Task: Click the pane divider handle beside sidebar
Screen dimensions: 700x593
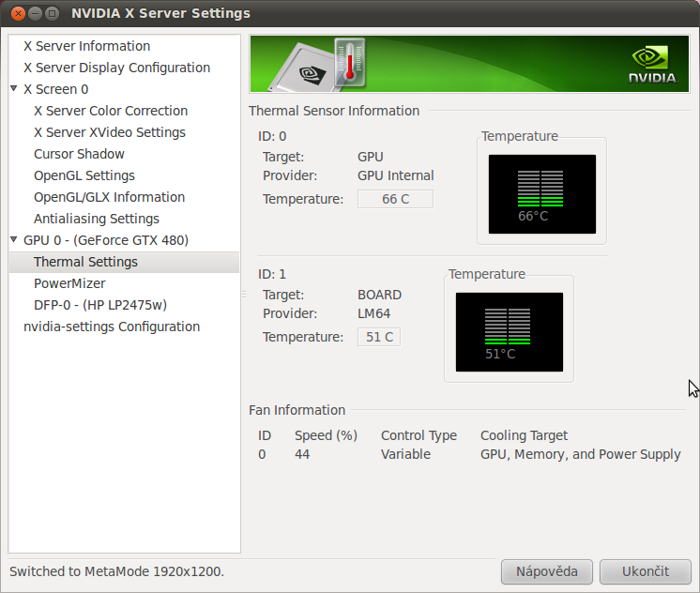Action: (x=244, y=295)
